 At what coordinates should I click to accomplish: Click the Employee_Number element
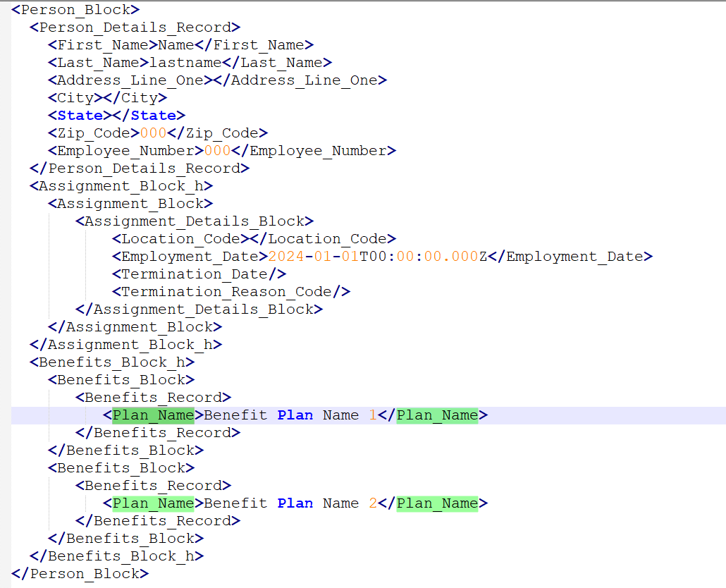point(127,150)
